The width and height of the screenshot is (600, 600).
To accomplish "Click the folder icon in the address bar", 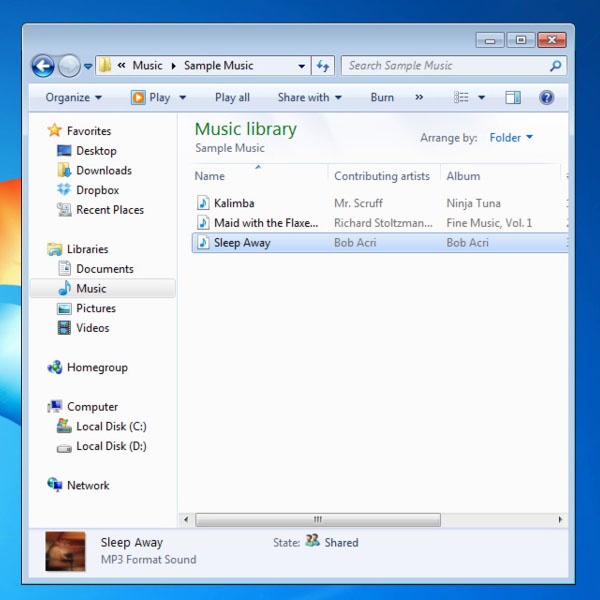I will (x=104, y=65).
